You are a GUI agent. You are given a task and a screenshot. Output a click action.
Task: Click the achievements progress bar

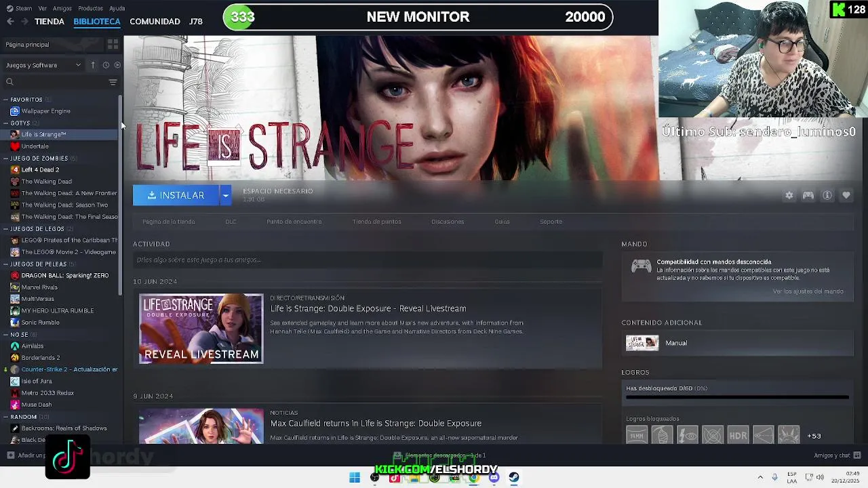(737, 398)
